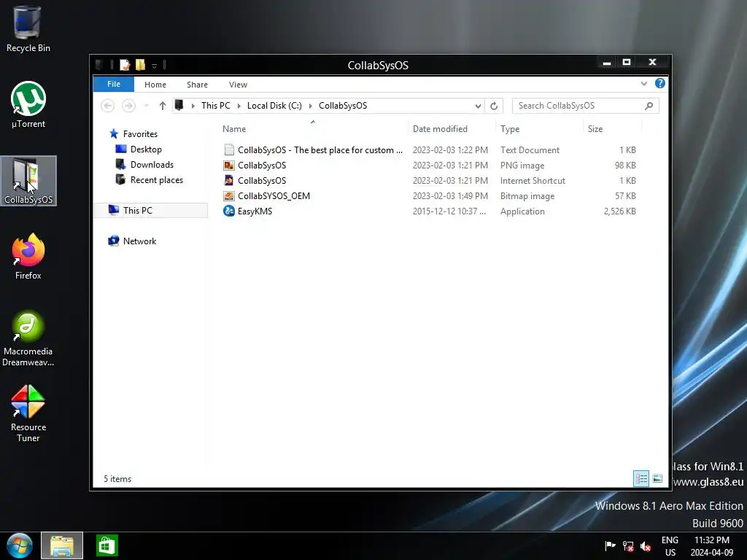
Task: Select This PC in navigation pane
Action: pyautogui.click(x=150, y=211)
